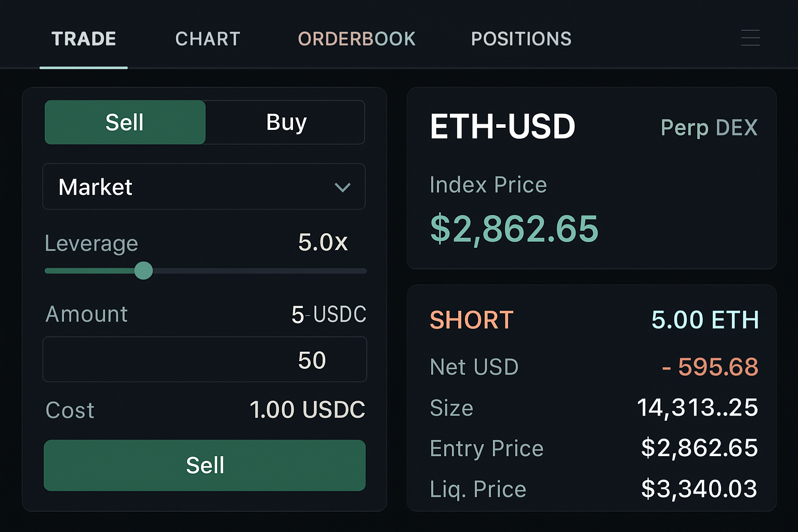
Task: Open the hamburger menu
Action: click(750, 38)
